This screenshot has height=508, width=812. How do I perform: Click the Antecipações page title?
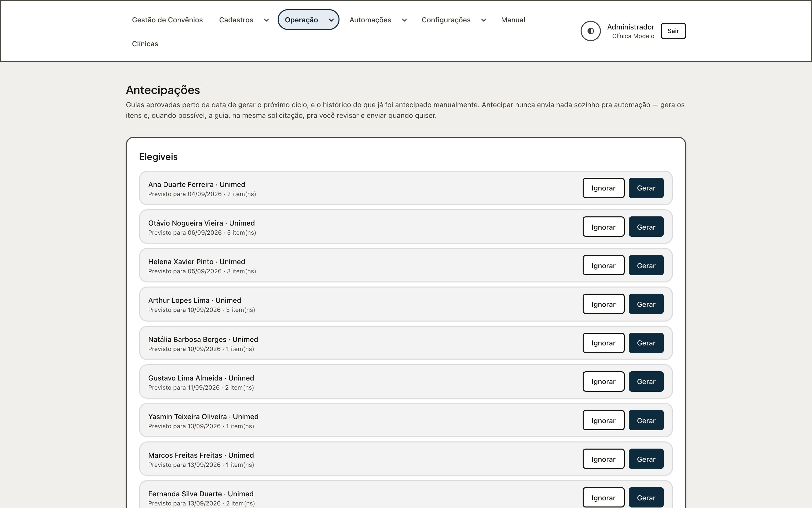[163, 90]
